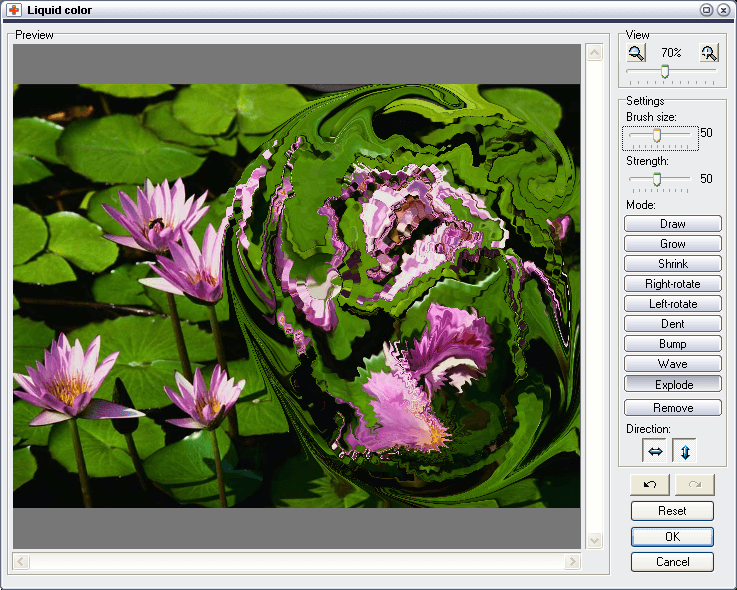737x590 pixels.
Task: Activate Dent mode
Action: click(x=673, y=324)
